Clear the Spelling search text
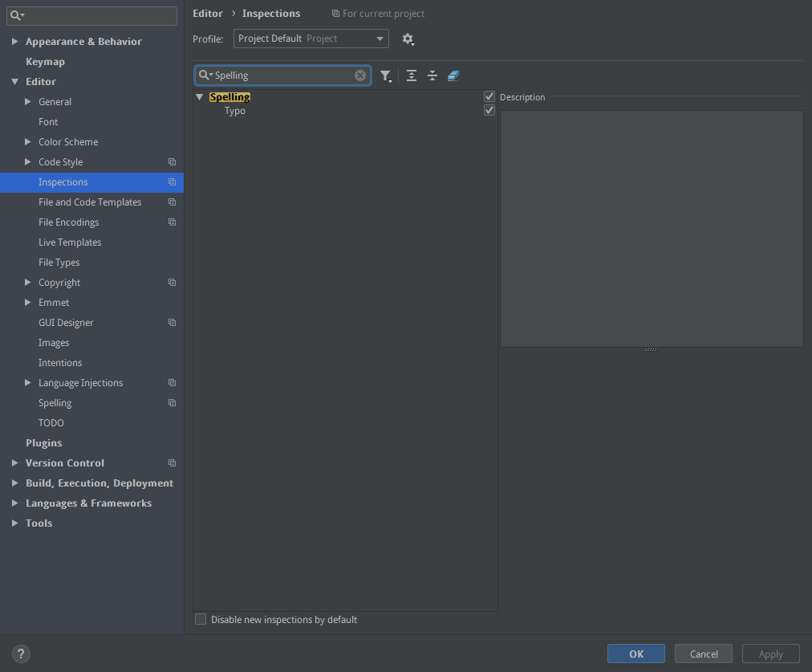Image resolution: width=812 pixels, height=672 pixels. click(x=360, y=75)
